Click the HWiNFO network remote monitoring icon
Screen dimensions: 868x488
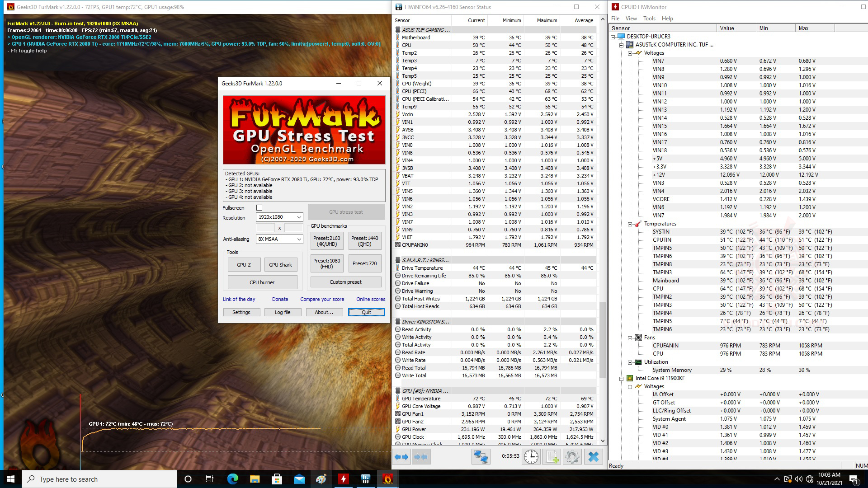point(481,457)
